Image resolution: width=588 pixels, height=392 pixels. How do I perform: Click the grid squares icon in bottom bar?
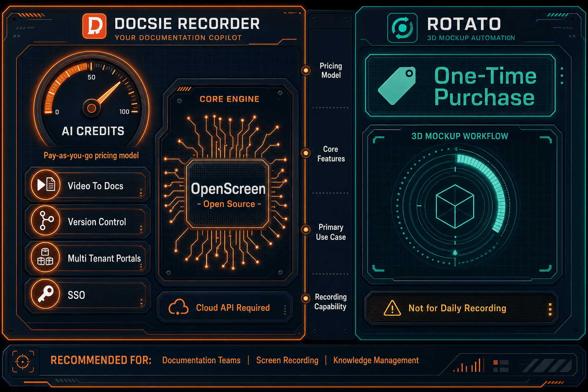click(x=501, y=366)
